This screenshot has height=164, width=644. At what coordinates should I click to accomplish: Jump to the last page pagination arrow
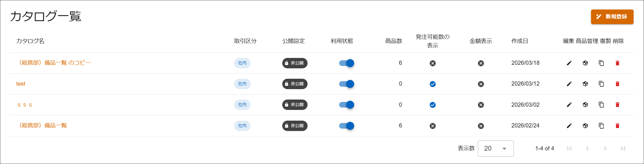[x=623, y=149]
